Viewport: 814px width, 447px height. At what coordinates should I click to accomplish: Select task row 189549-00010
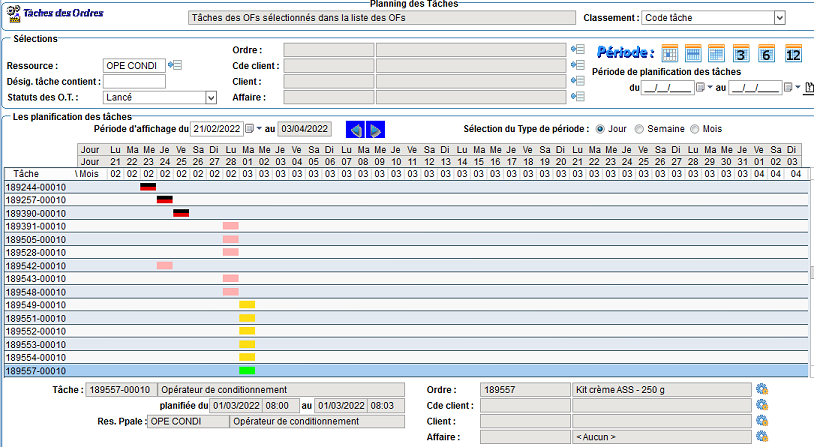pyautogui.click(x=37, y=305)
